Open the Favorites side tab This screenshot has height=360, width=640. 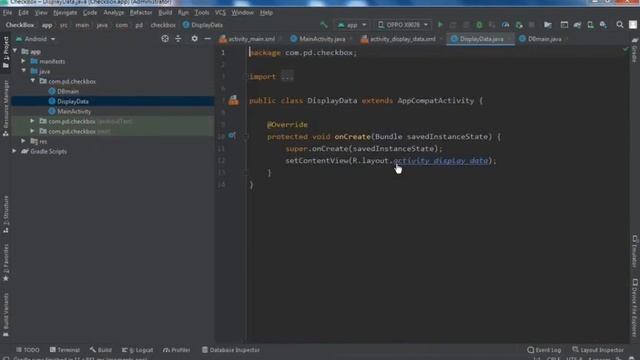pos(6,262)
